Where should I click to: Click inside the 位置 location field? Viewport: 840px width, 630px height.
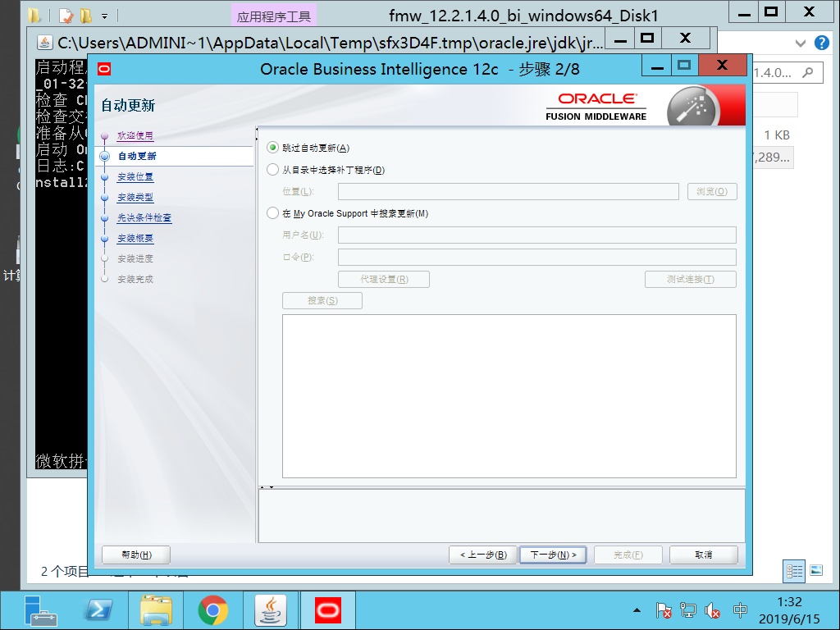pos(509,191)
